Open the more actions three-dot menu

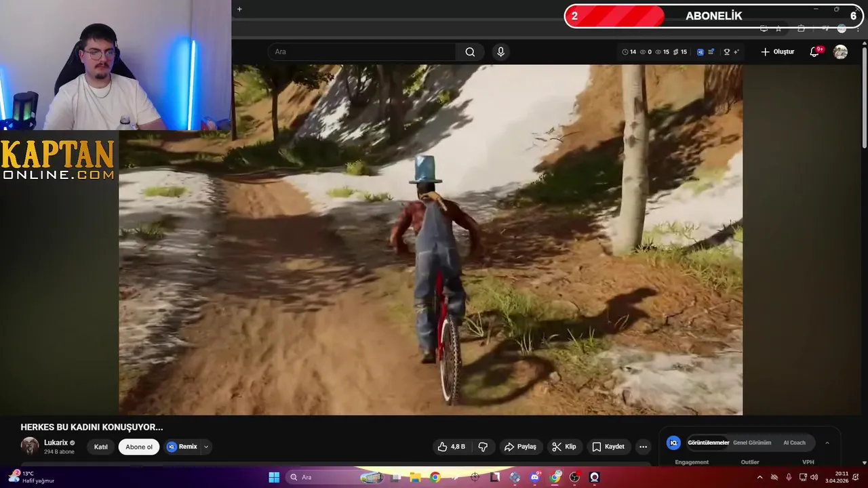[x=643, y=447]
